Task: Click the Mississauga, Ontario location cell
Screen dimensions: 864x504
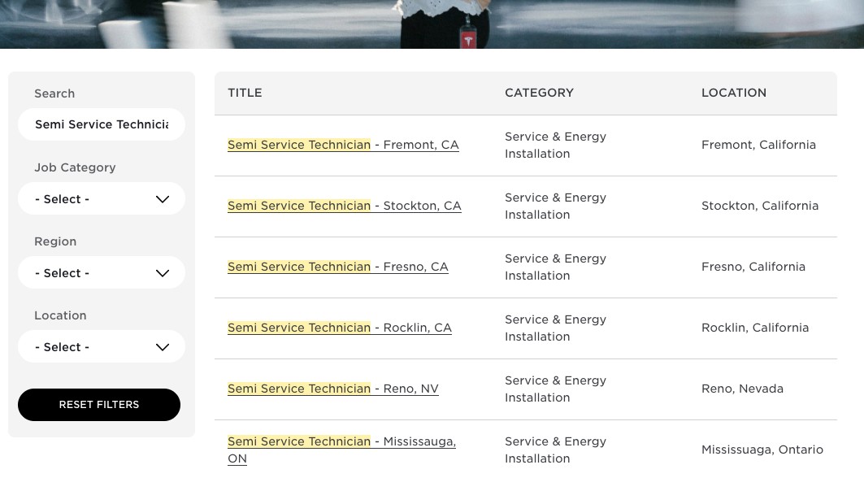Action: pos(762,450)
